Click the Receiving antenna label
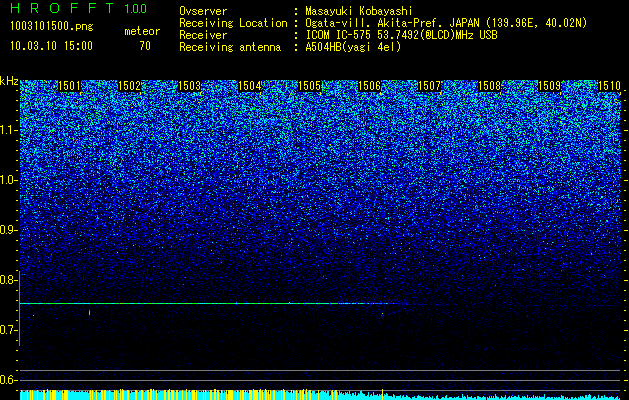 (x=230, y=47)
